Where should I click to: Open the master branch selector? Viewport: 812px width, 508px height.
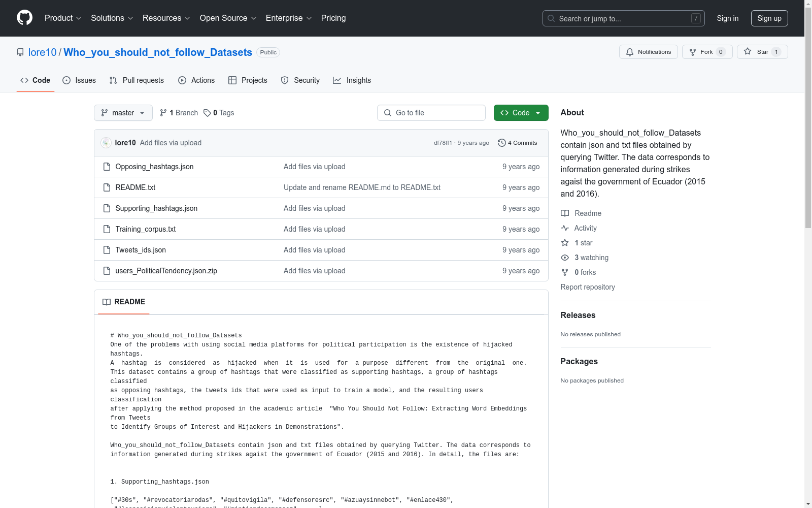[x=123, y=113]
